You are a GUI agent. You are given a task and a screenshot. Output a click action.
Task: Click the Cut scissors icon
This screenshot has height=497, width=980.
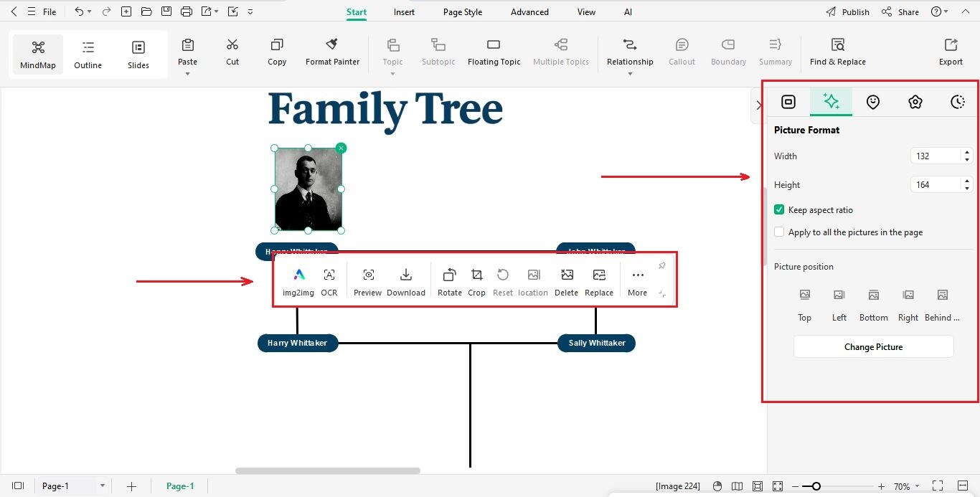pyautogui.click(x=232, y=44)
